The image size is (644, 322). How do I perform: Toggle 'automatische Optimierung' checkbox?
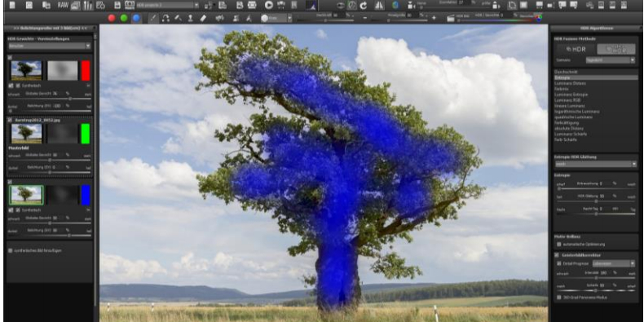coord(558,244)
